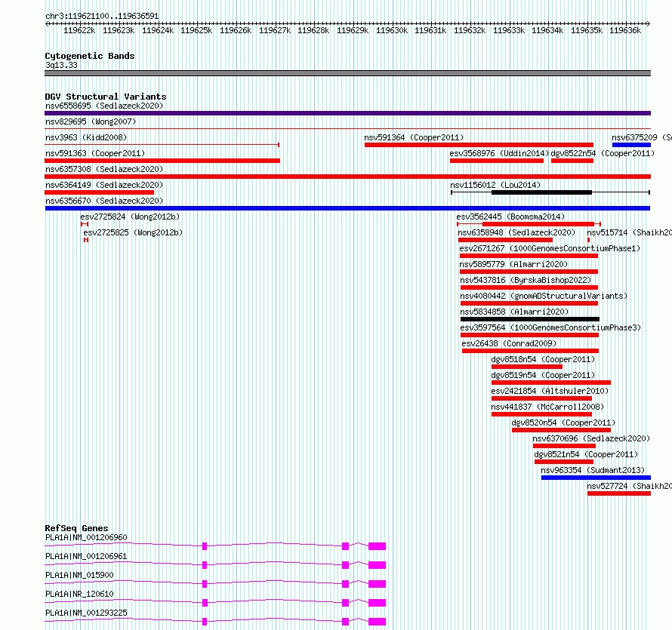
Task: Open esv2421854 (Altshuler2010) variant label
Action: (x=550, y=391)
